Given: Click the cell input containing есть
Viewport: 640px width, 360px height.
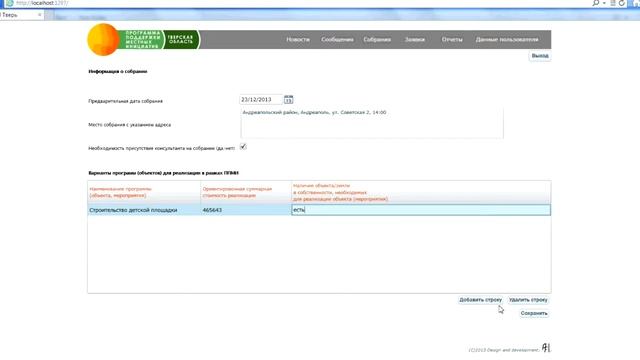Looking at the screenshot, I should coord(421,210).
